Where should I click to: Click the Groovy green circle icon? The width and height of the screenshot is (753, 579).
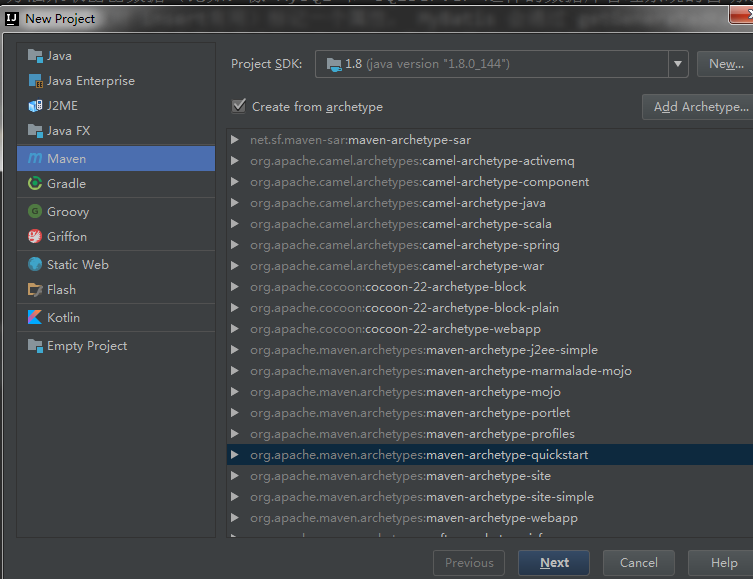point(35,211)
